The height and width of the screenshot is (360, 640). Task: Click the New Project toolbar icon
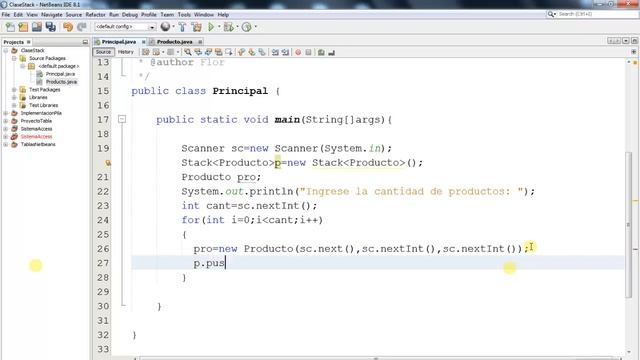(23, 27)
